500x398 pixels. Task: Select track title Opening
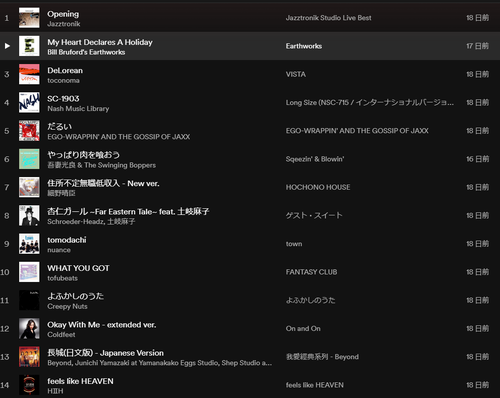click(x=63, y=14)
